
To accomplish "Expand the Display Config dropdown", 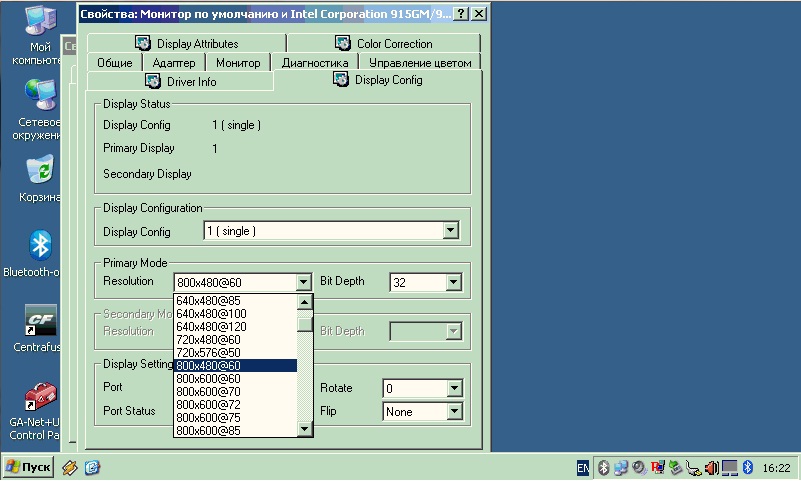I will 451,231.
